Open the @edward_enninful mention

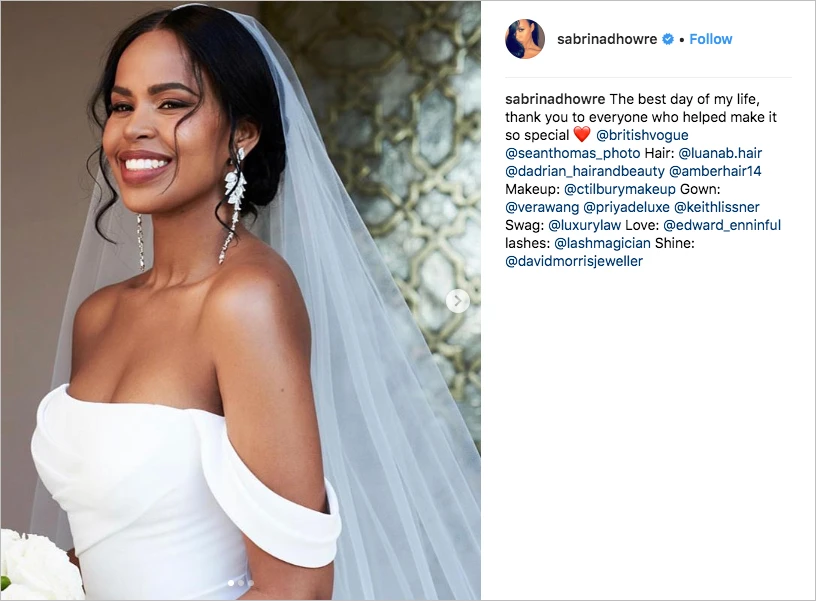(722, 225)
